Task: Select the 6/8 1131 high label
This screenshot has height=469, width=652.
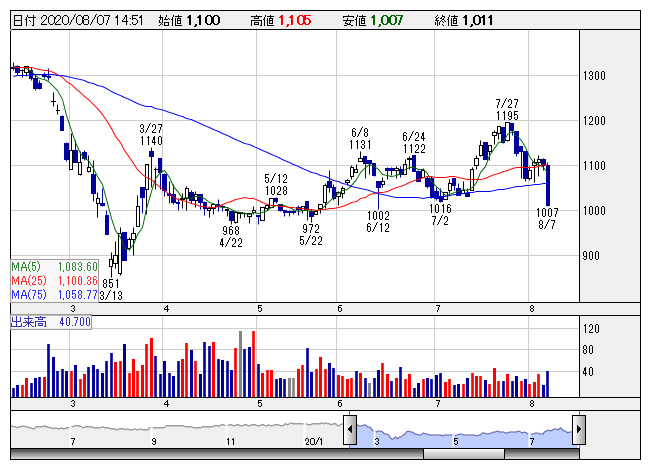Action: (x=360, y=138)
